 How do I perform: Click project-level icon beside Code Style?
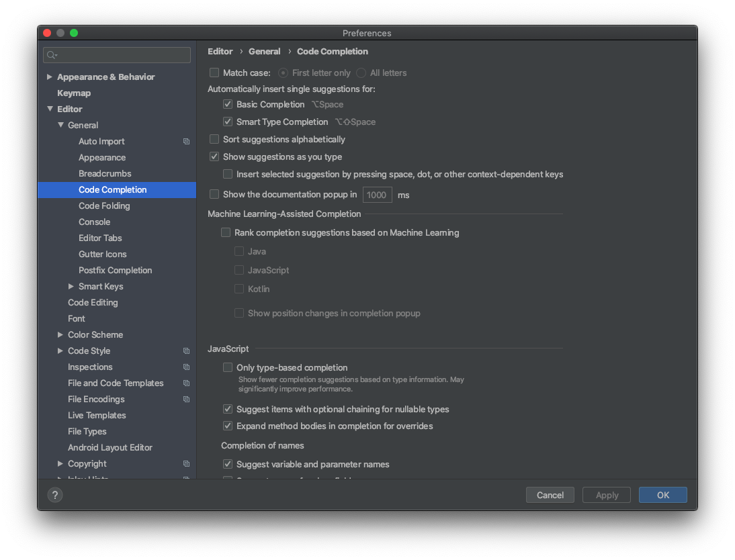click(x=186, y=351)
